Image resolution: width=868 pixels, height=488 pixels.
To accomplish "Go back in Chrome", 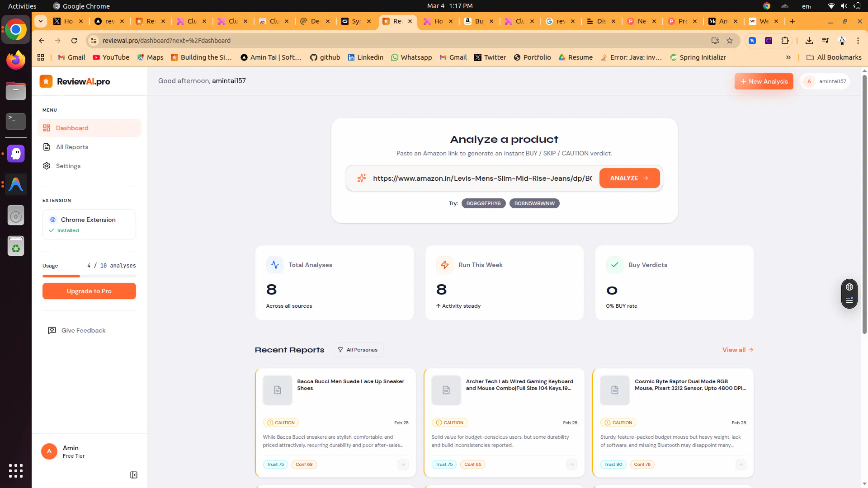I will pyautogui.click(x=42, y=41).
